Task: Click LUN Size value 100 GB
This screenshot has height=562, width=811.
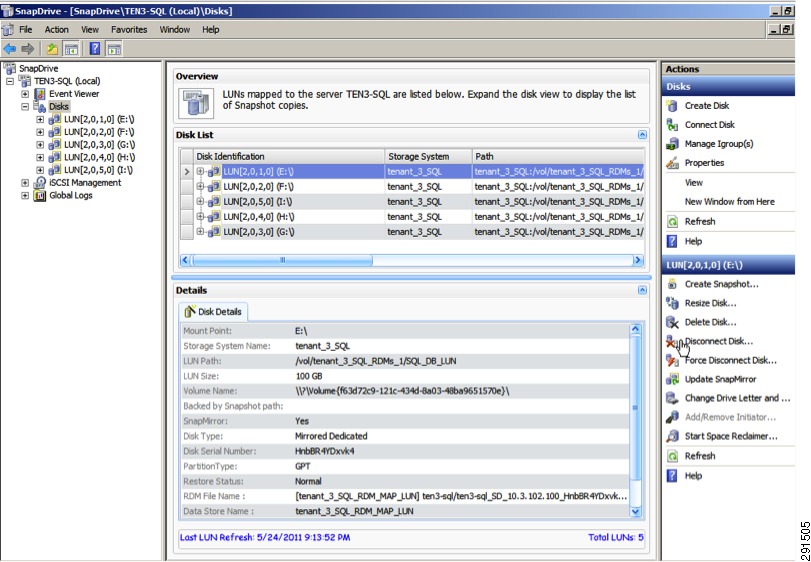Action: (x=309, y=376)
